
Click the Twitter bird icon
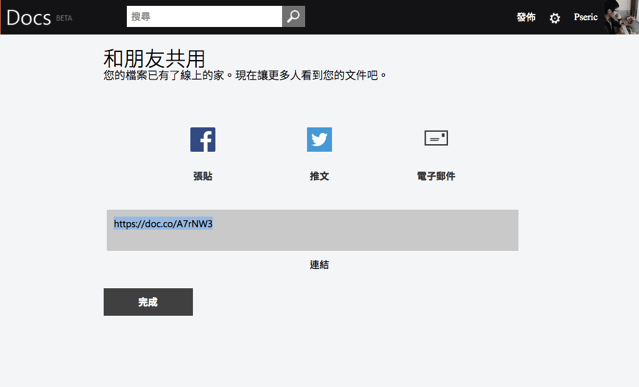(319, 139)
